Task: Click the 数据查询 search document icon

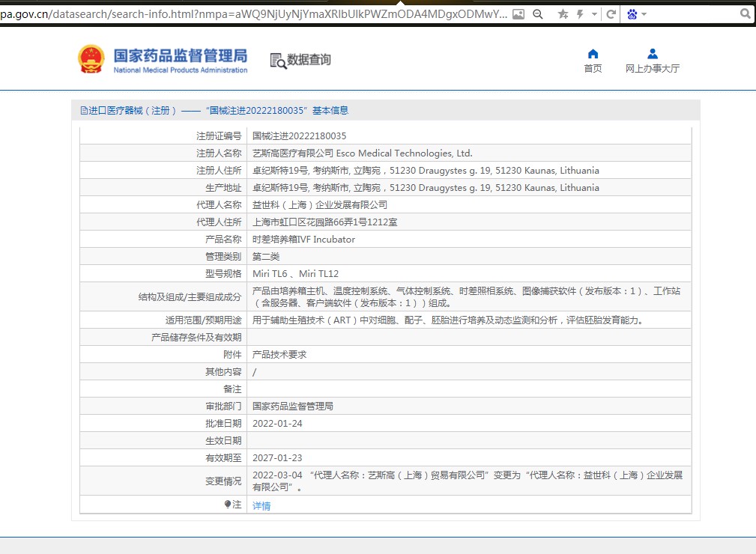Action: point(278,61)
